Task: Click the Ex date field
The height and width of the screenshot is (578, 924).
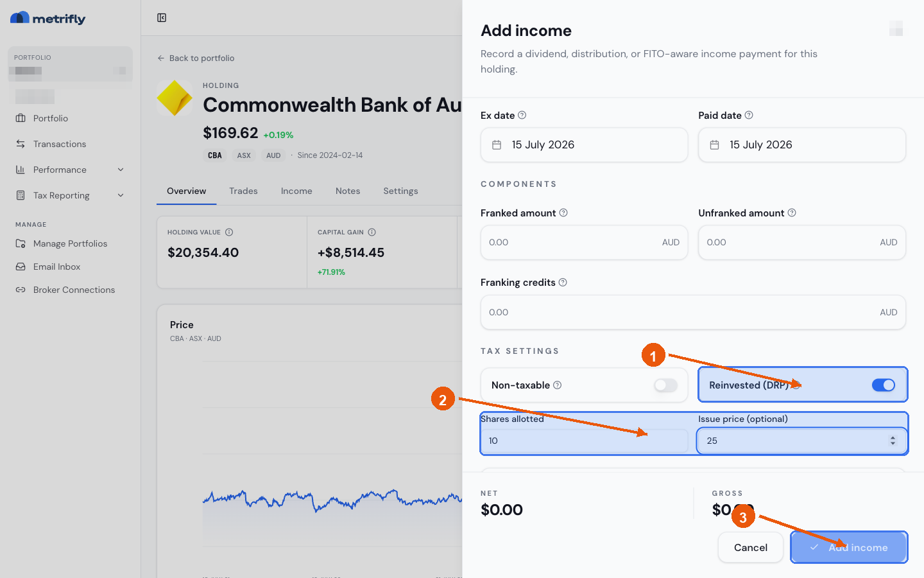Action: click(x=584, y=144)
